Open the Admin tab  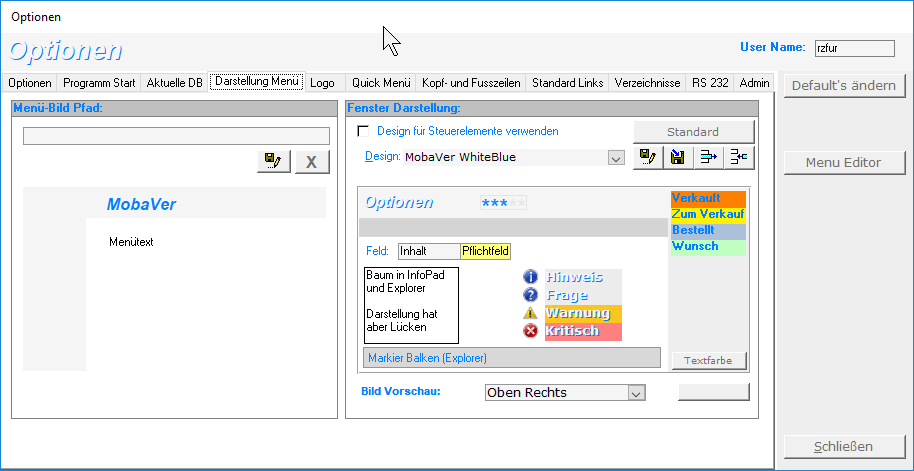point(754,83)
